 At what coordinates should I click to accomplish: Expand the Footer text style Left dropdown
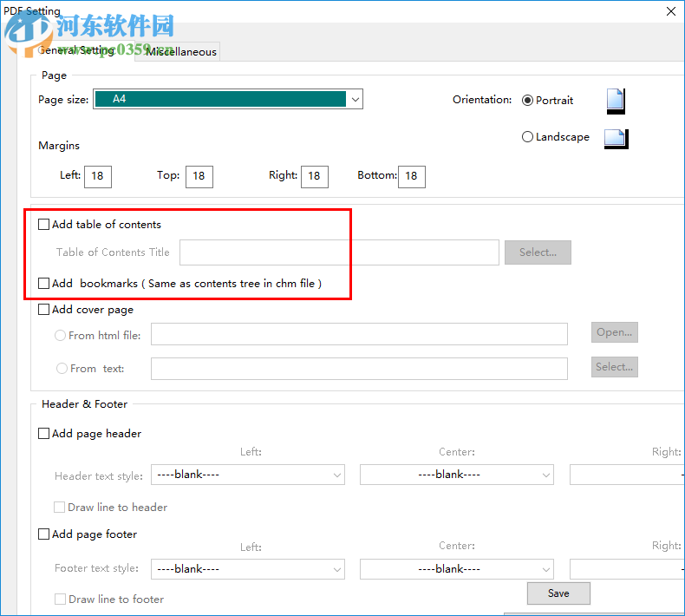click(x=248, y=569)
